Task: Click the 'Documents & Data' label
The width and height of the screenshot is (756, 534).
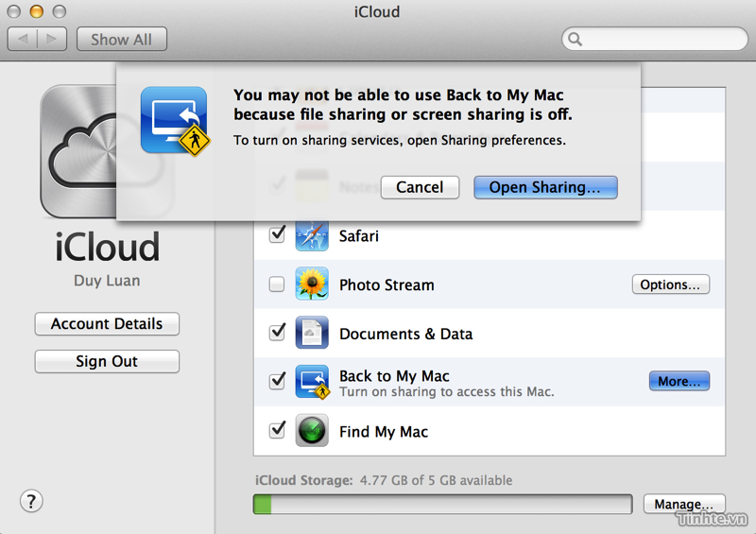Action: [406, 334]
